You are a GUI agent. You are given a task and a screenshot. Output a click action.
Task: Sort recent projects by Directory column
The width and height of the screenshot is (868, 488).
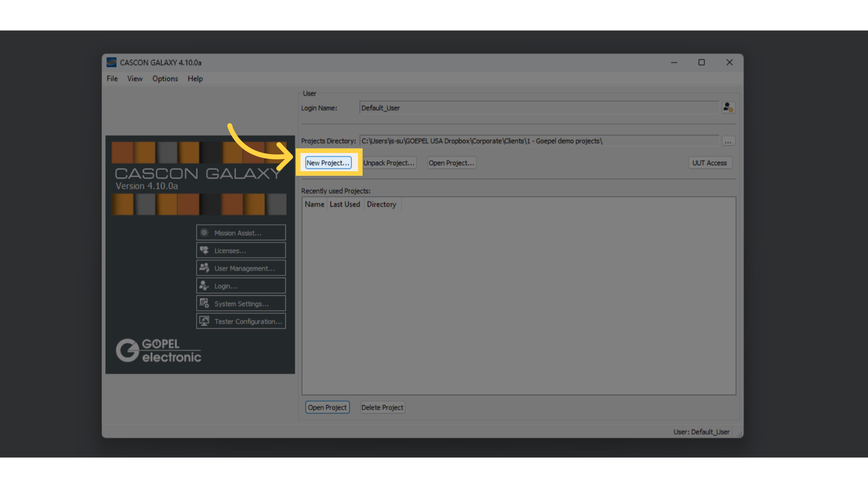pos(382,204)
